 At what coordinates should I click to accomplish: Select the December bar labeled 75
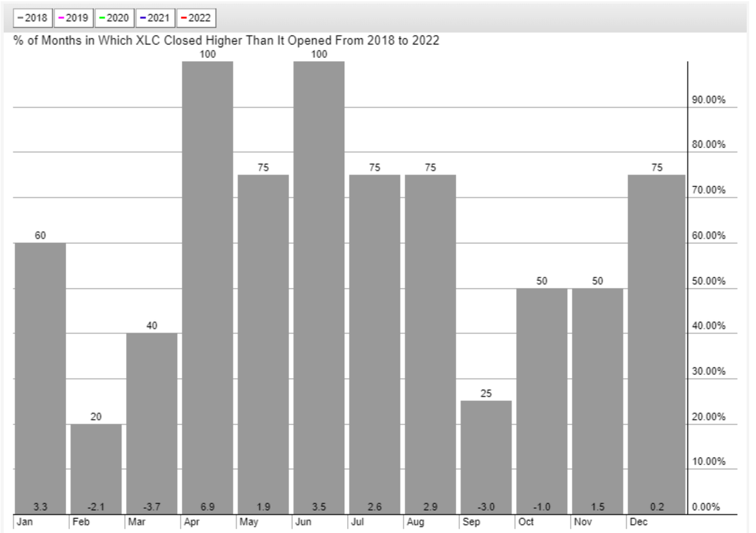[656, 345]
